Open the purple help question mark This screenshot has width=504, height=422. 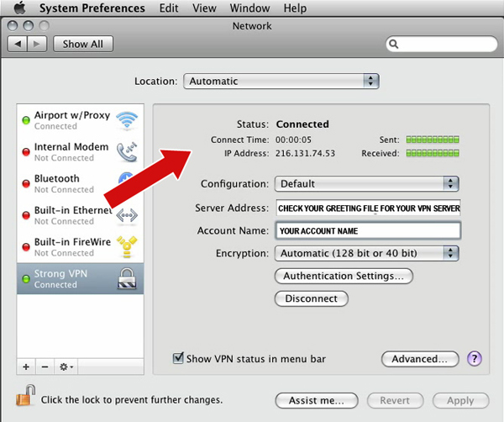475,359
